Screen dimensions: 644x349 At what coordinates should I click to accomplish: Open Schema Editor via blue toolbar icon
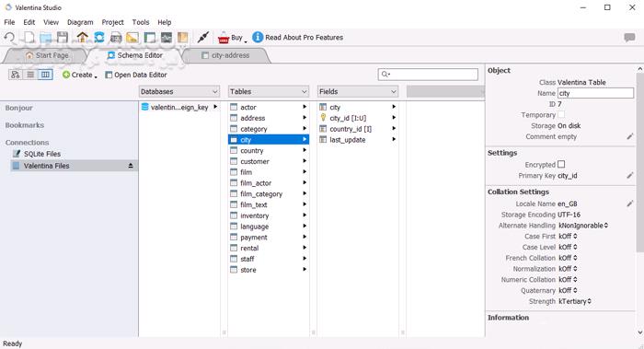click(x=99, y=38)
